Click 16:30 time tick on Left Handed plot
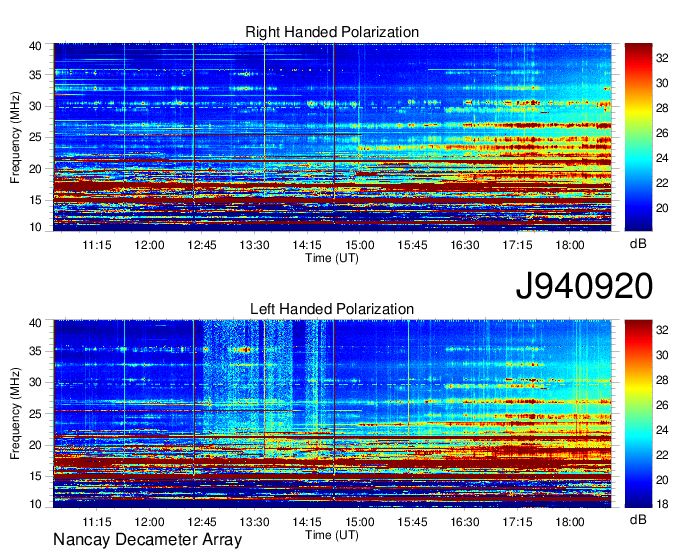680x552 pixels. [x=464, y=522]
